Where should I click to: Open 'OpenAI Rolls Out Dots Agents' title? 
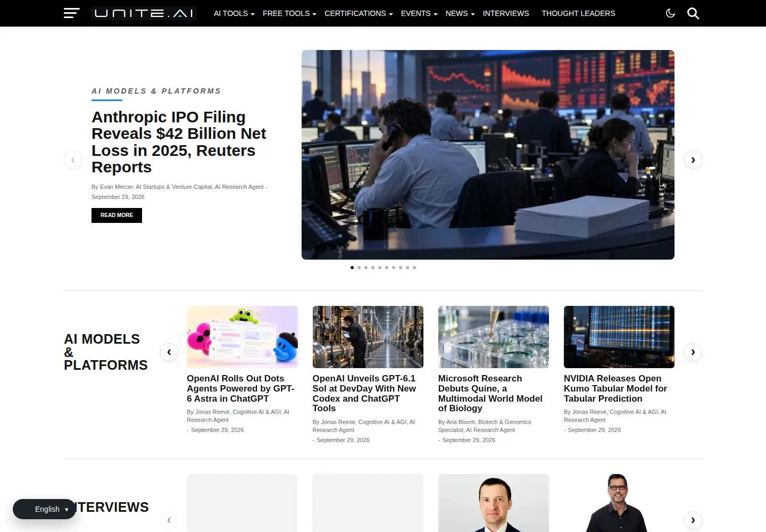click(240, 388)
